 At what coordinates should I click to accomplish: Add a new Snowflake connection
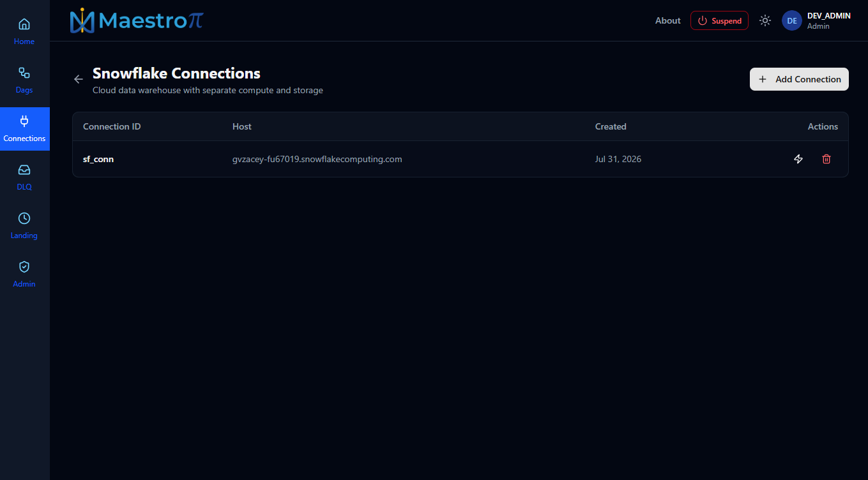point(799,79)
